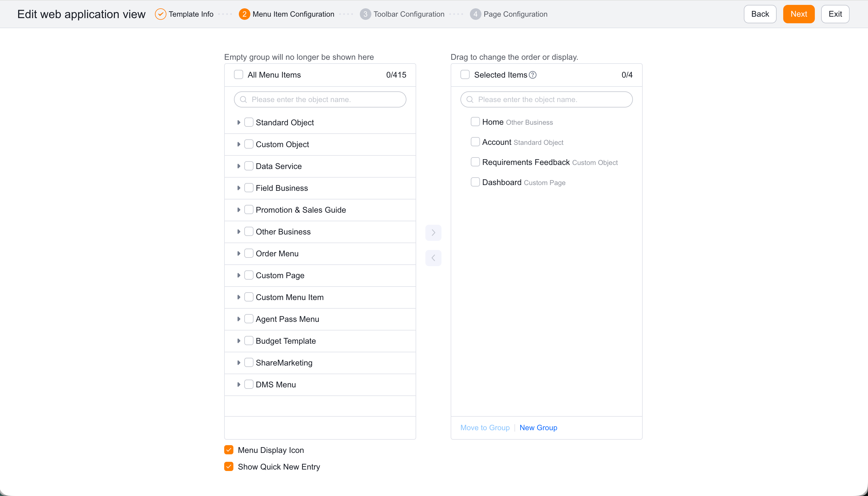Click the Home Other Business label
868x496 pixels.
point(517,122)
